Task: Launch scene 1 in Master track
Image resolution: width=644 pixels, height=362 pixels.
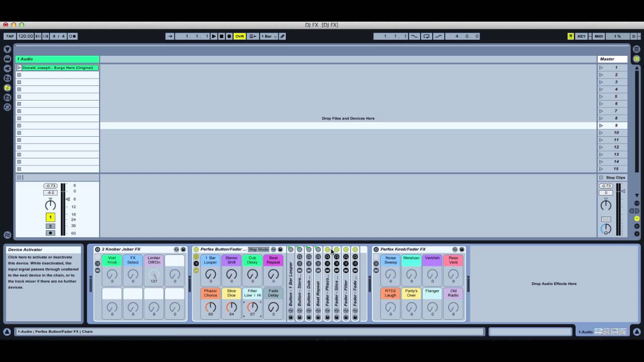Action: (x=601, y=67)
